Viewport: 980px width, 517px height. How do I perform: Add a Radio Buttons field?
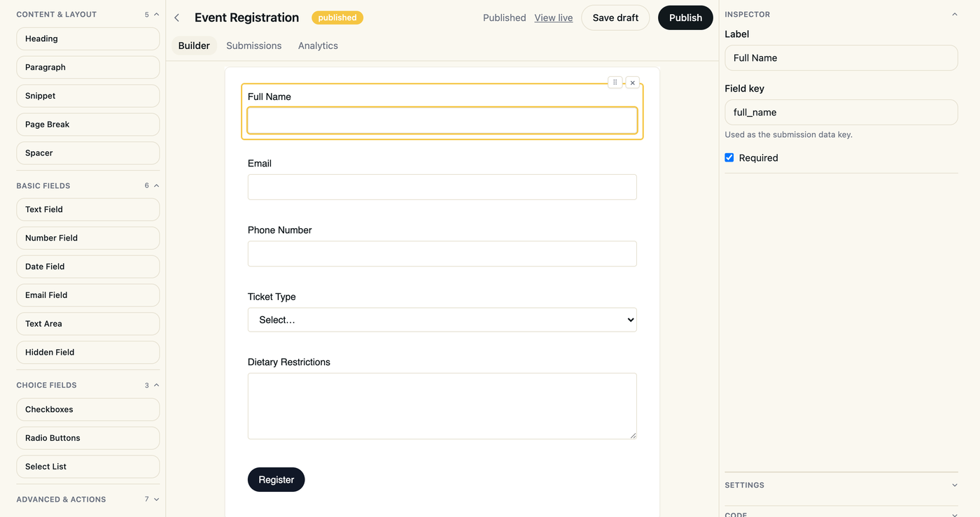coord(88,438)
